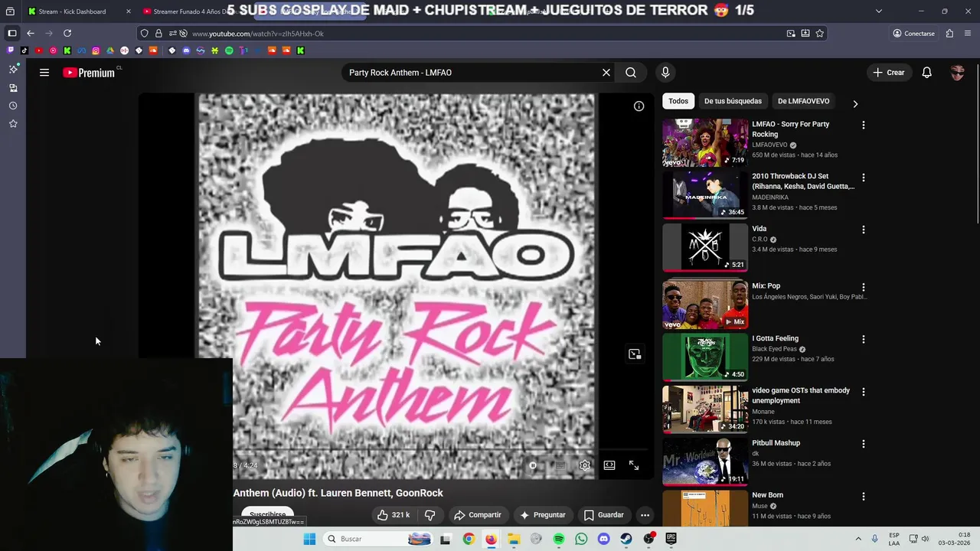Image resolution: width=980 pixels, height=551 pixels.
Task: Enter fullscreen video mode
Action: (x=634, y=465)
